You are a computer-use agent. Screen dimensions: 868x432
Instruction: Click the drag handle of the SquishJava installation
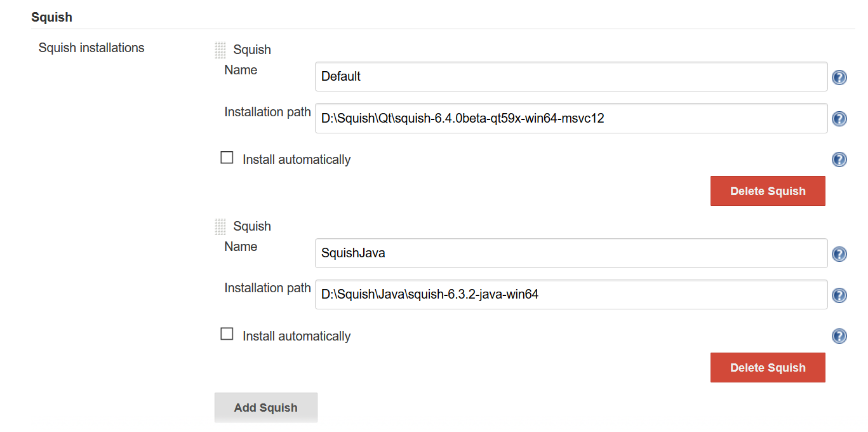pyautogui.click(x=220, y=227)
